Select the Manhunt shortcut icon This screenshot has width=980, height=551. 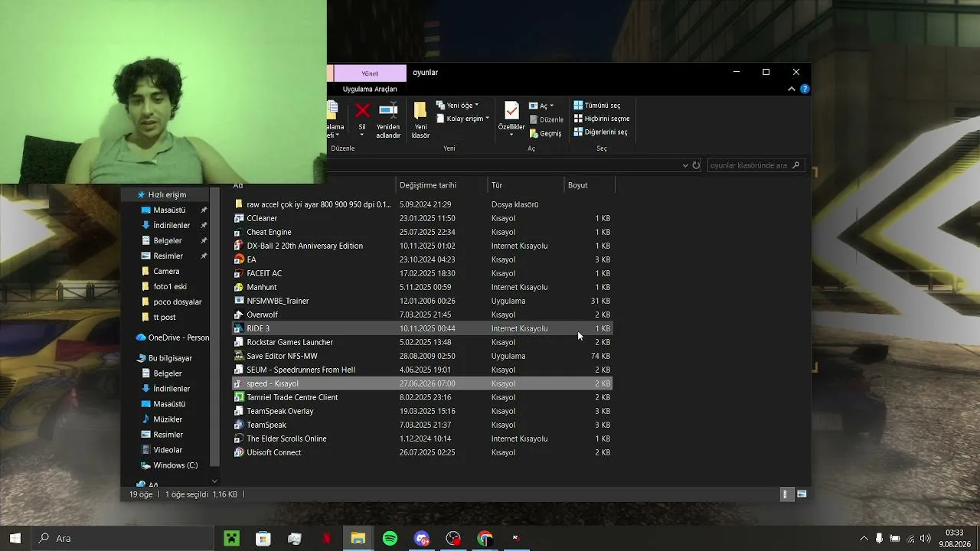[x=239, y=287]
